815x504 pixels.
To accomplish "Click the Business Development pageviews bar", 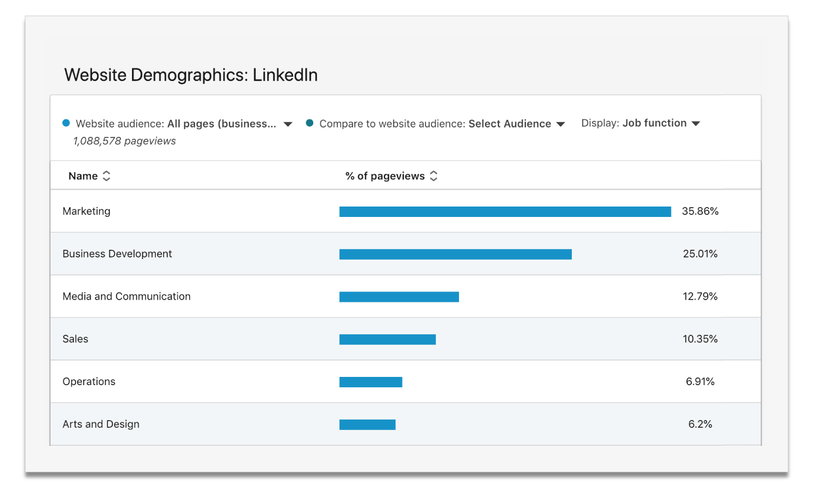I will (x=456, y=254).
